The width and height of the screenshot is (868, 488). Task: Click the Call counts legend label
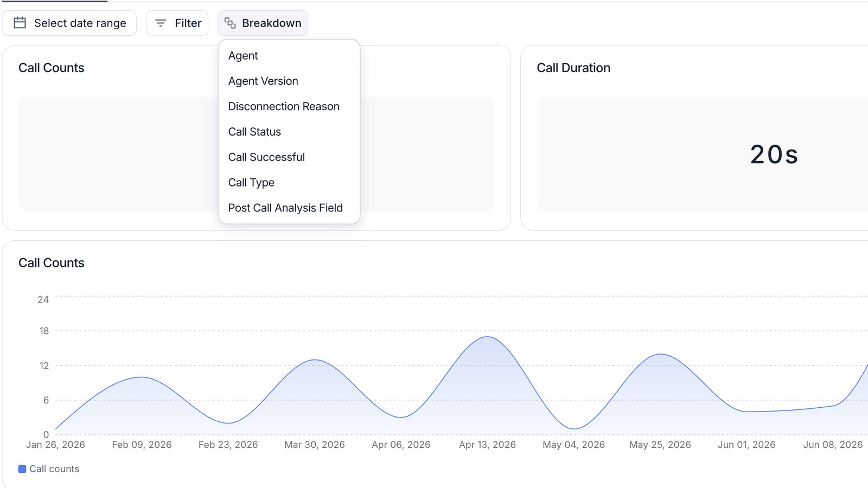[54, 469]
